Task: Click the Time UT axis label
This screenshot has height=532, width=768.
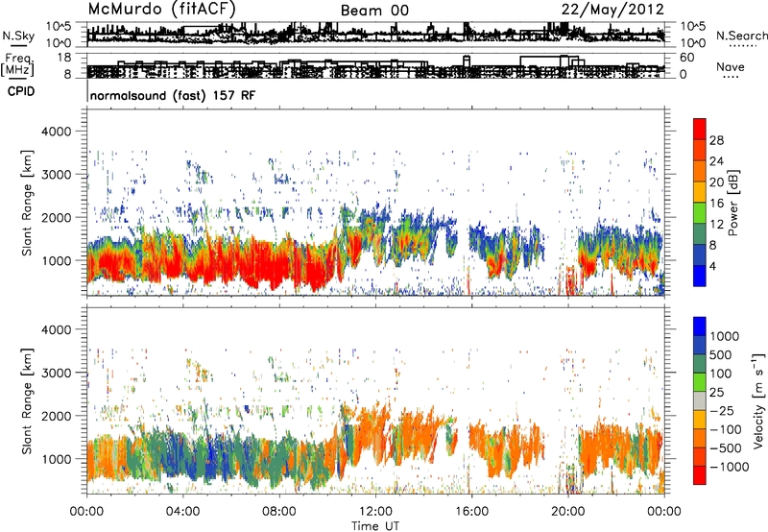Action: click(375, 525)
